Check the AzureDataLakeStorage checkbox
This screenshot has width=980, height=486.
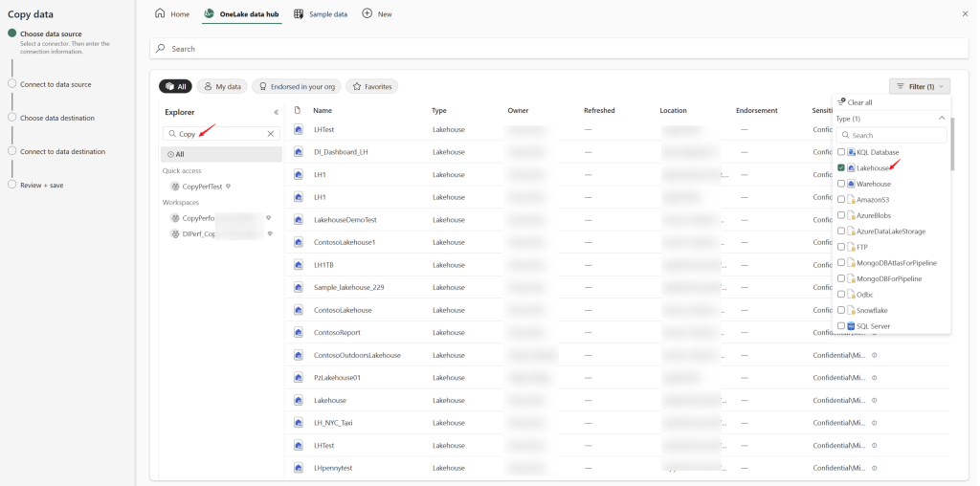tap(841, 232)
